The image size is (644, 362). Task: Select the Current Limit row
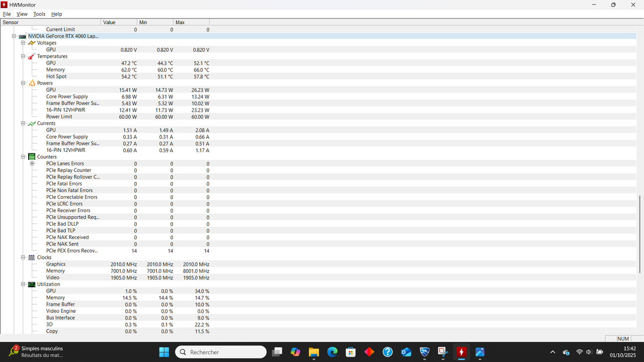[318, 30]
